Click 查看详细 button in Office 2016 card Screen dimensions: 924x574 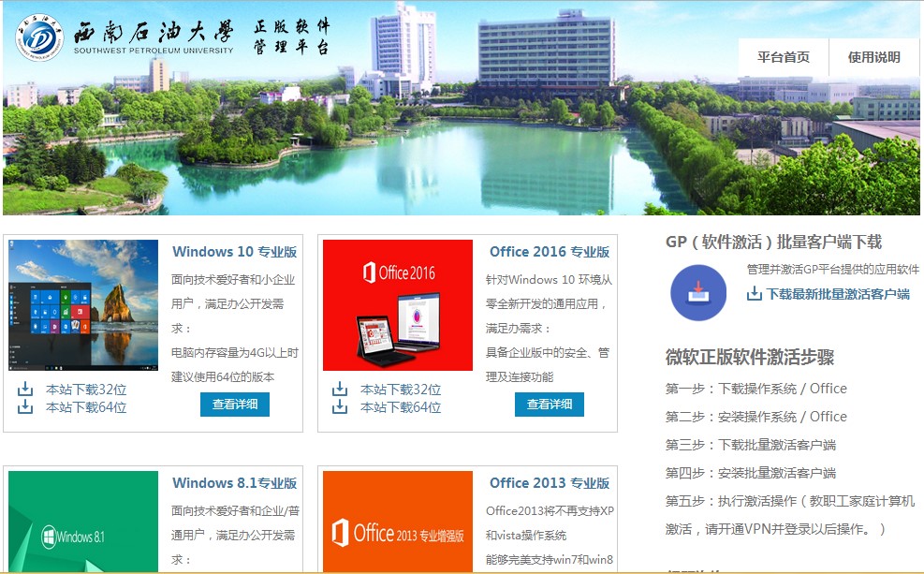click(550, 405)
